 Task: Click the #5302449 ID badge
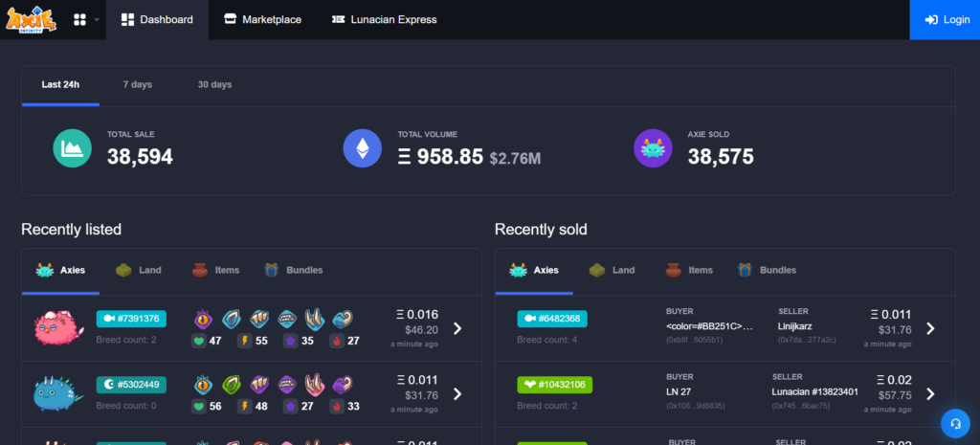tap(131, 385)
